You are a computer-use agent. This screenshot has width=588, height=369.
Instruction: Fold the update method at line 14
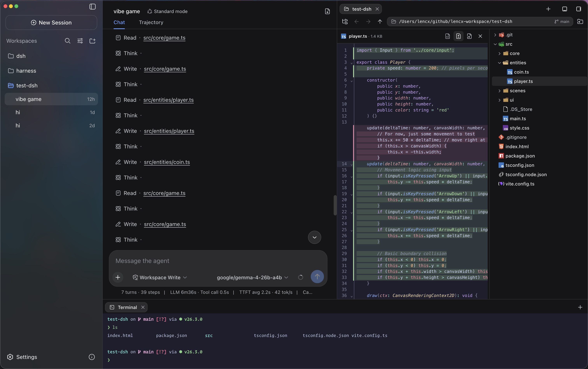coord(352,165)
